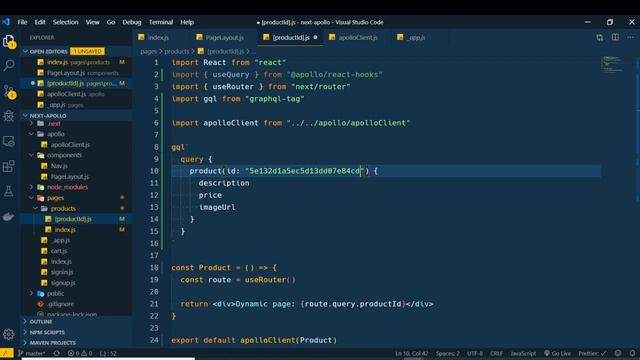Open signin.js in the file tree
Image resolution: width=640 pixels, height=360 pixels.
click(x=62, y=272)
